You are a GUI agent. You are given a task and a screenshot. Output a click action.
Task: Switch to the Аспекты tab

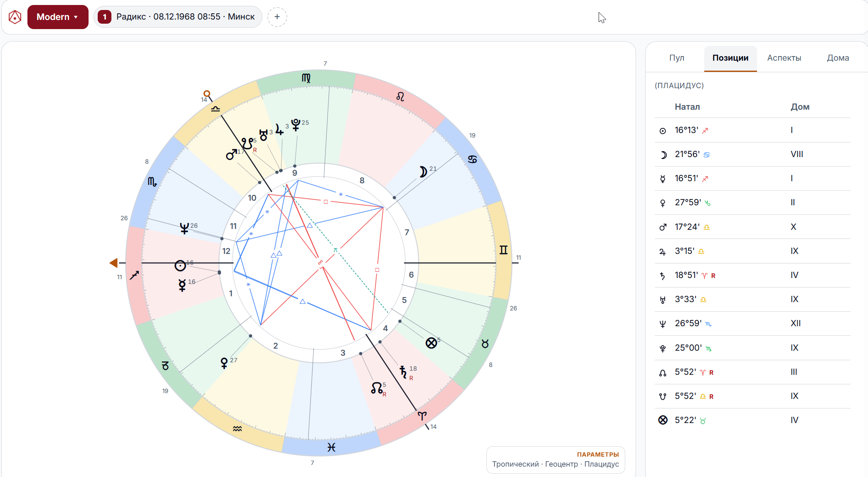pyautogui.click(x=784, y=58)
